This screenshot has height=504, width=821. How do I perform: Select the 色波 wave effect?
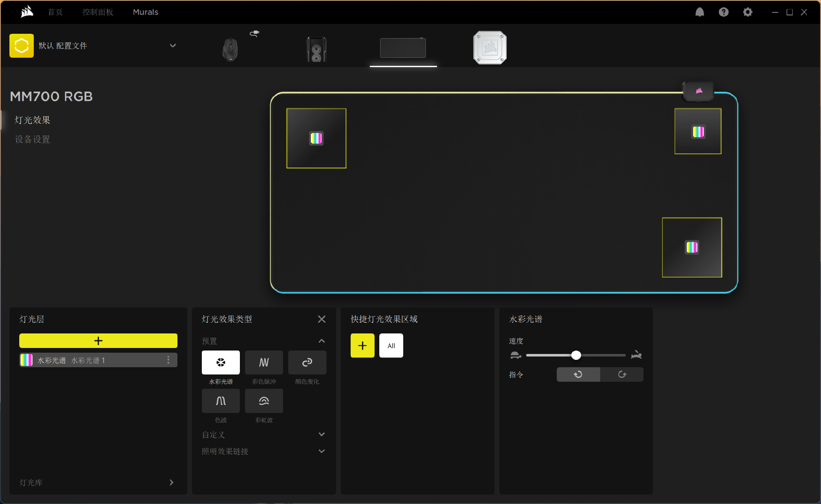click(221, 401)
